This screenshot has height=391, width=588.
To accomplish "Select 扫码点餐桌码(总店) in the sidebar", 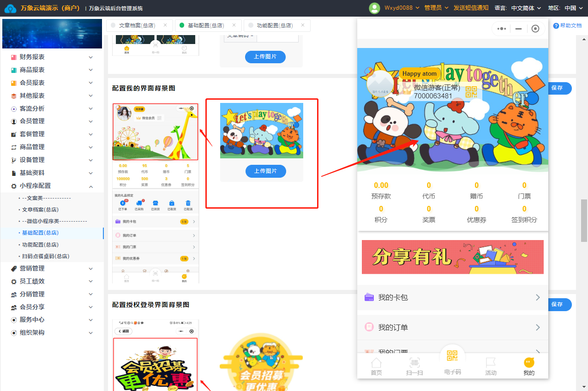I will 46,256.
